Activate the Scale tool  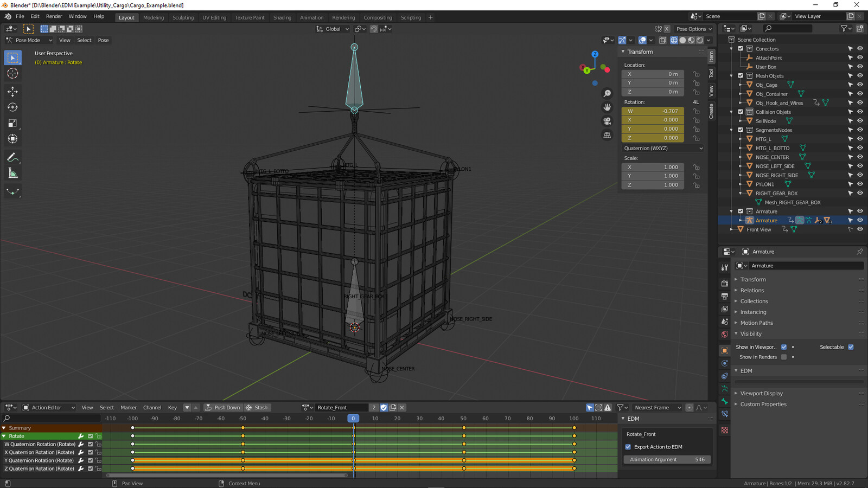(12, 123)
